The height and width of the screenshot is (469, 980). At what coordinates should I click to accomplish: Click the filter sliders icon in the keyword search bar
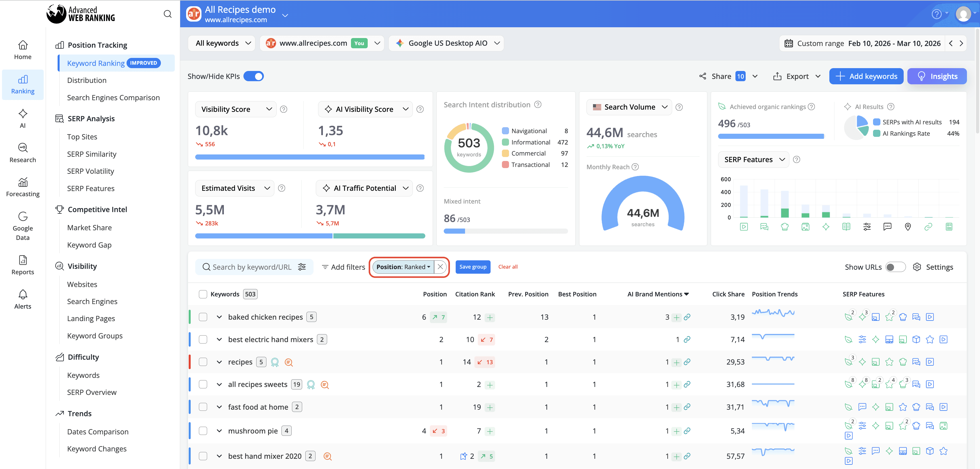point(302,267)
